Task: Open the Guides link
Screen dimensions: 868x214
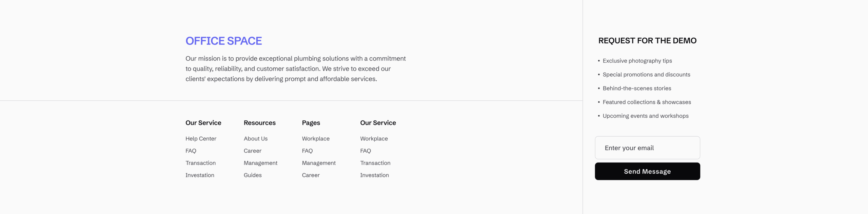Action: click(253, 175)
